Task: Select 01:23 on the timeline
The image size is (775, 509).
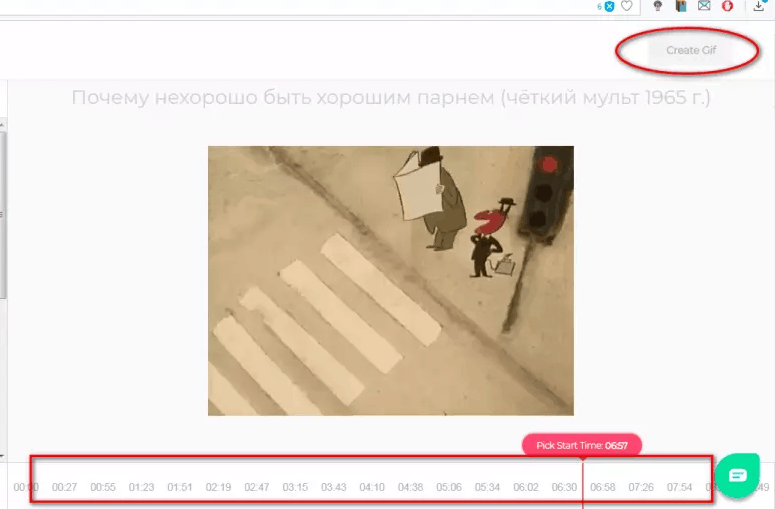Action: click(142, 487)
